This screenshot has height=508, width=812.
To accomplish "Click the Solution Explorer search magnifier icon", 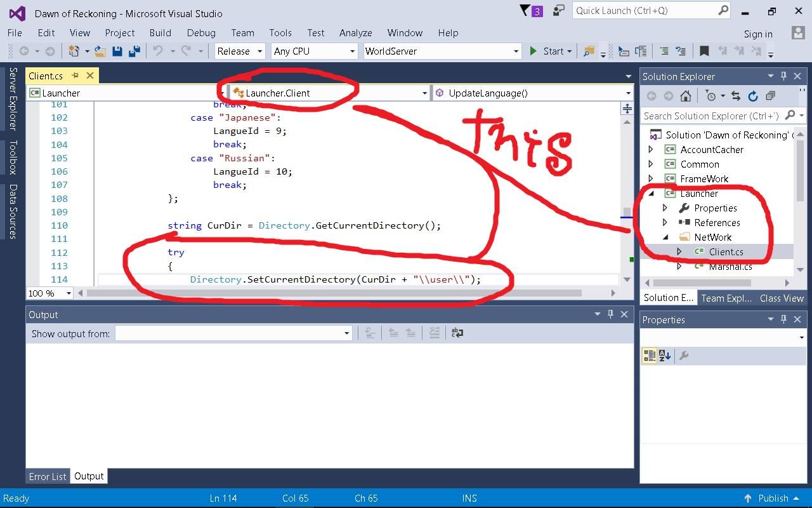I will 790,115.
